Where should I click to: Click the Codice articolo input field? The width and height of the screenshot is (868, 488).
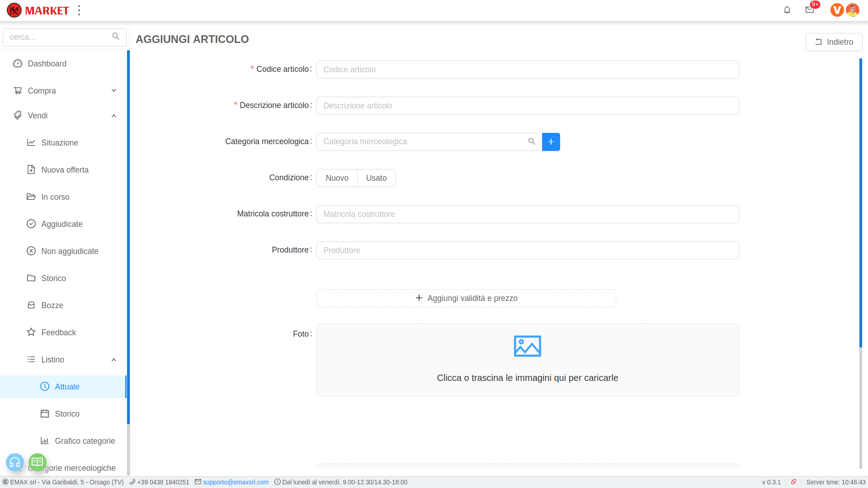tap(527, 70)
